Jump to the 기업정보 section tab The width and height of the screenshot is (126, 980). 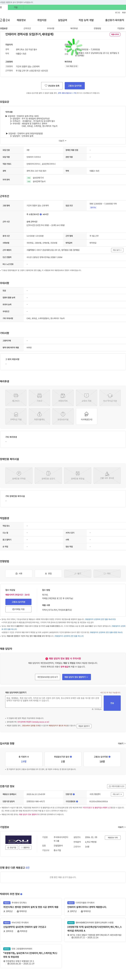(121, 29)
